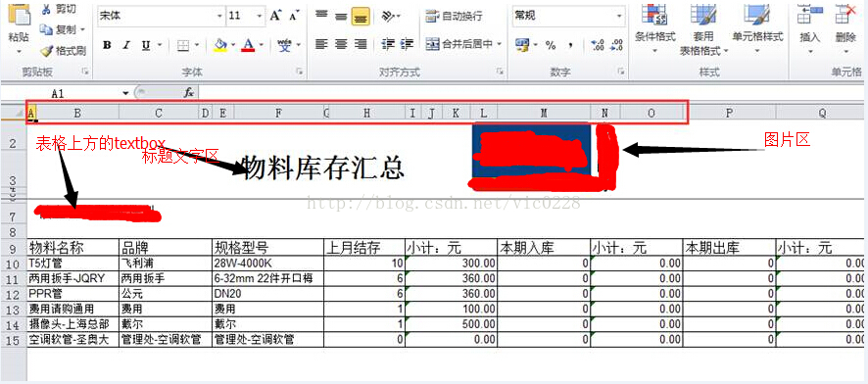
Task: Click the fx insert function button
Action: coord(189,93)
